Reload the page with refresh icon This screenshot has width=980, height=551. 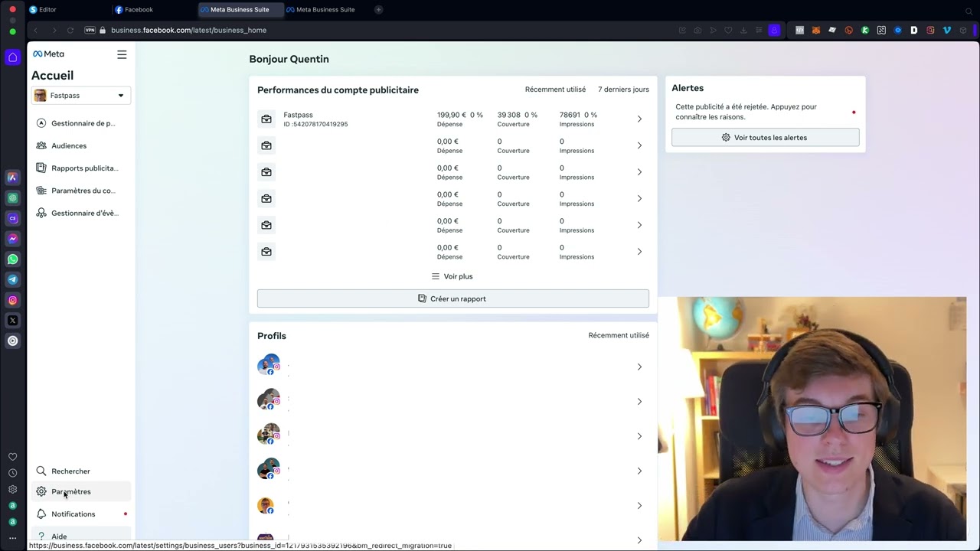[70, 30]
